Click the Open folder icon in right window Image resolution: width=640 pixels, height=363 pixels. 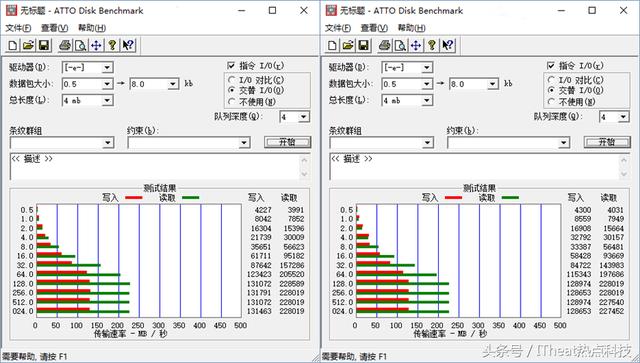[348, 45]
